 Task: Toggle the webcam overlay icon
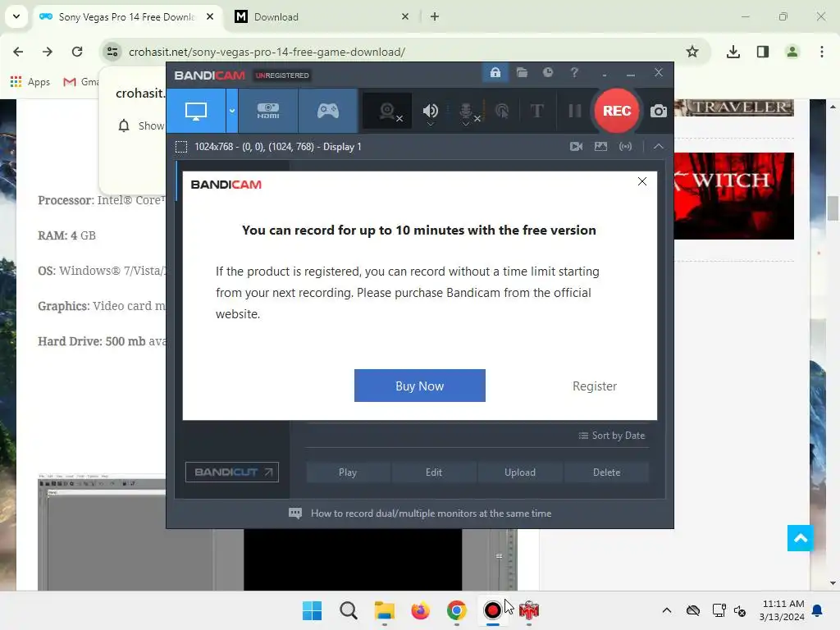pyautogui.click(x=387, y=112)
